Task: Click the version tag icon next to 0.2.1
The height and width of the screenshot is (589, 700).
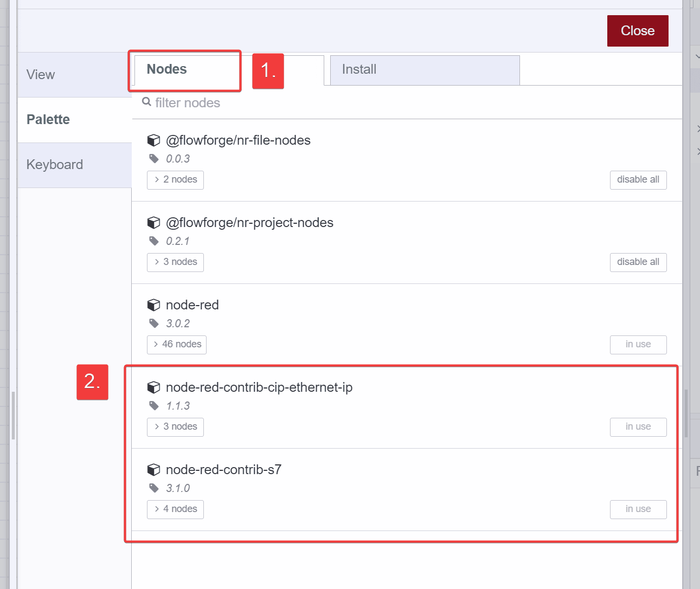Action: coord(153,241)
